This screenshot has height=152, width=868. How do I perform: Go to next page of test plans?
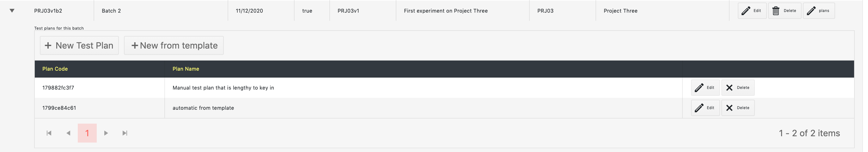(x=107, y=133)
